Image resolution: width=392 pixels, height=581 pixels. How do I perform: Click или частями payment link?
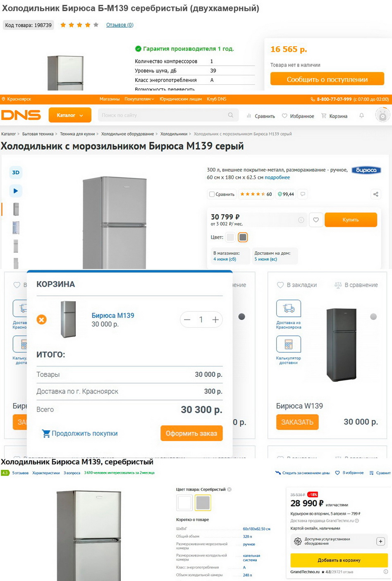coord(337,504)
